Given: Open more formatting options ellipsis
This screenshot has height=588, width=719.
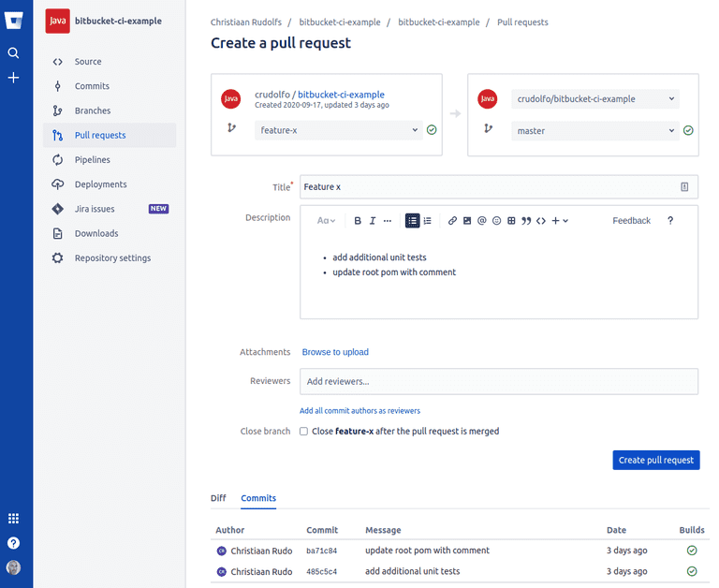Looking at the screenshot, I should [x=388, y=221].
